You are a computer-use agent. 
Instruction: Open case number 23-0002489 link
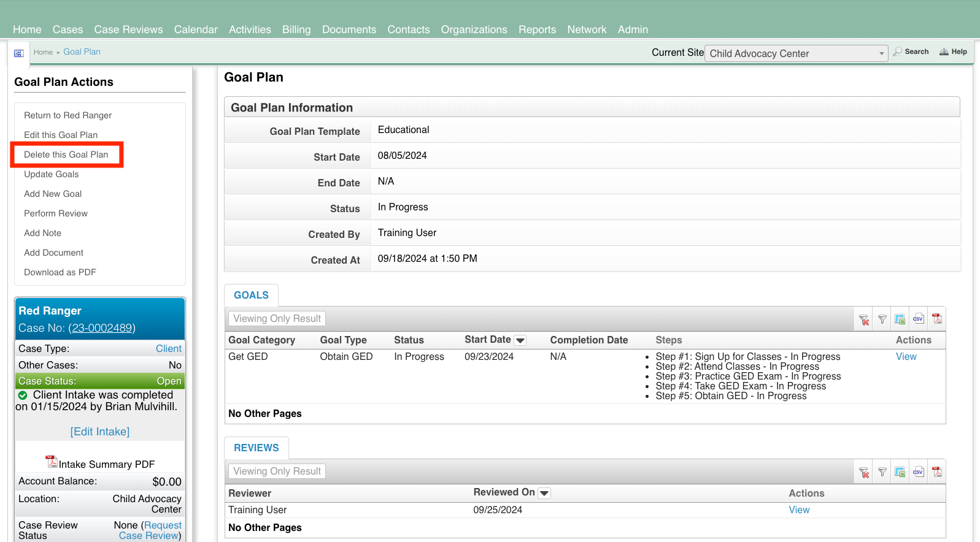(102, 328)
